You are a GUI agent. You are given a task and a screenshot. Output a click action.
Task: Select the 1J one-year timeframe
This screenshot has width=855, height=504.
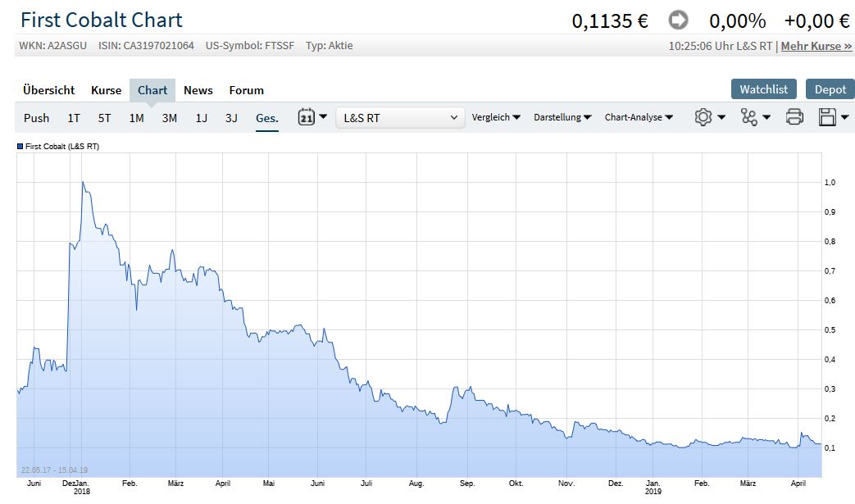(x=202, y=118)
